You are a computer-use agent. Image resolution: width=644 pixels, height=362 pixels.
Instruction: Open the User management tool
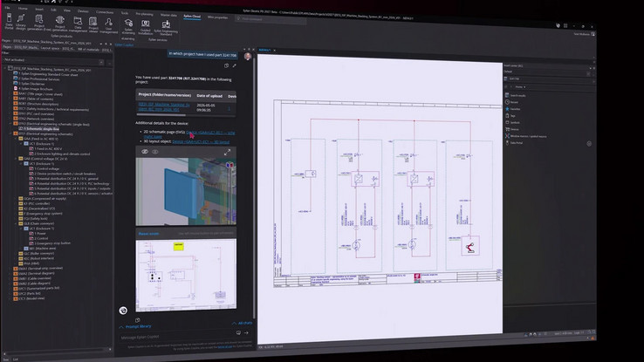click(x=108, y=25)
